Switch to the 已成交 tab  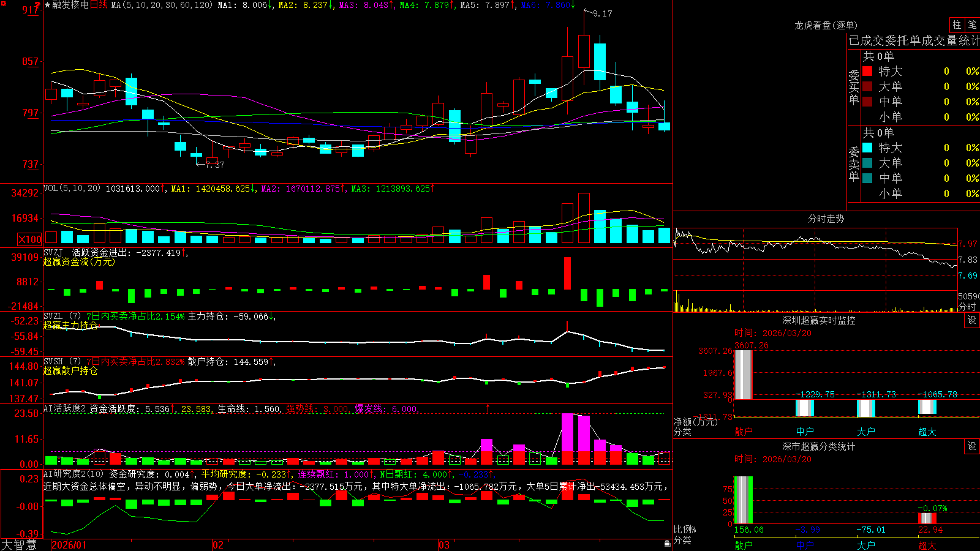(867, 40)
